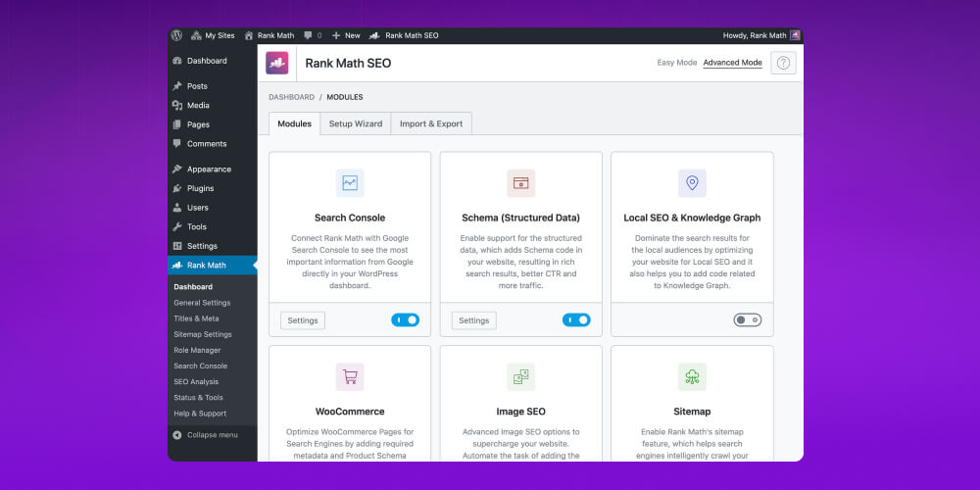The image size is (980, 490).
Task: Open the help question mark icon
Action: tap(783, 63)
